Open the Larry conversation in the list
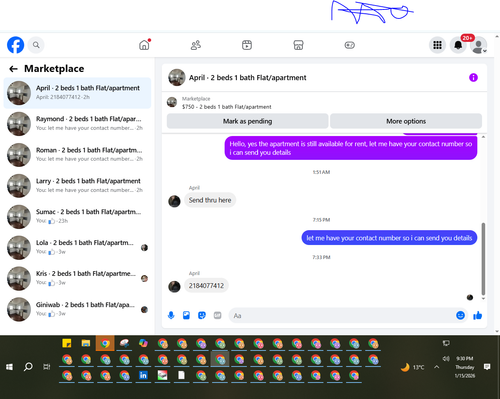Viewport: 500px width, 399px height. [77, 186]
